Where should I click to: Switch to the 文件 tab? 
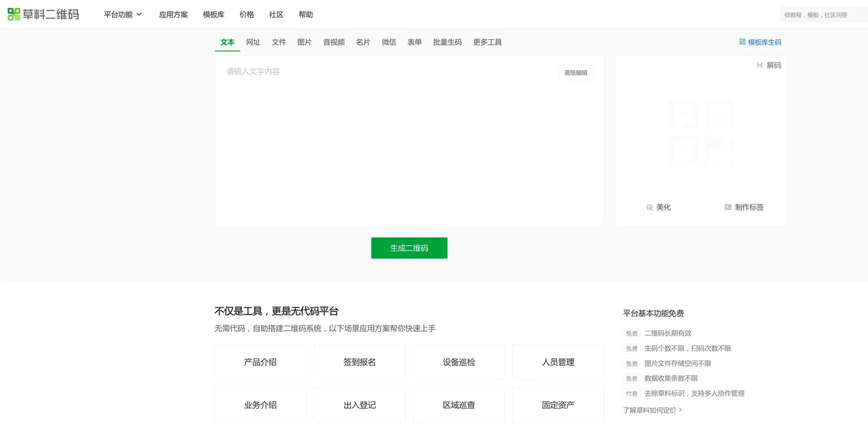tap(279, 42)
